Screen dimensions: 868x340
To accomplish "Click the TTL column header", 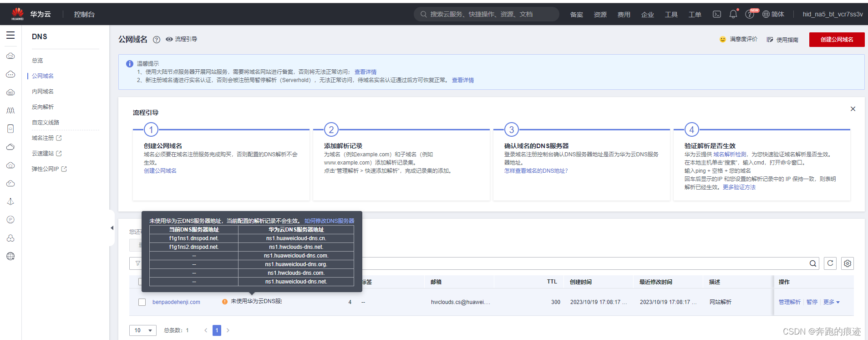I will click(x=552, y=282).
